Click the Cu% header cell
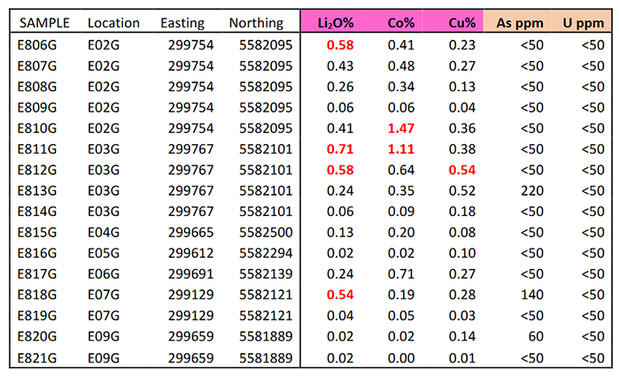620x377 pixels. 453,21
